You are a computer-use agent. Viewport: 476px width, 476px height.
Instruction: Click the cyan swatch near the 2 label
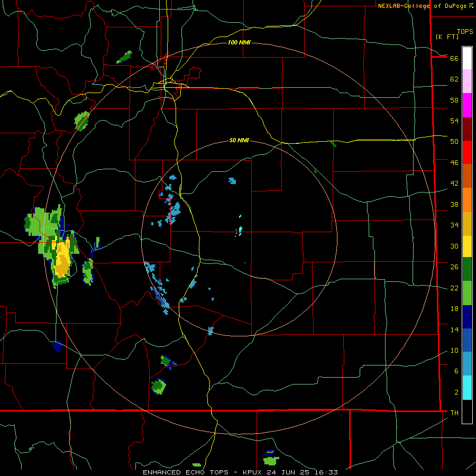(x=467, y=388)
